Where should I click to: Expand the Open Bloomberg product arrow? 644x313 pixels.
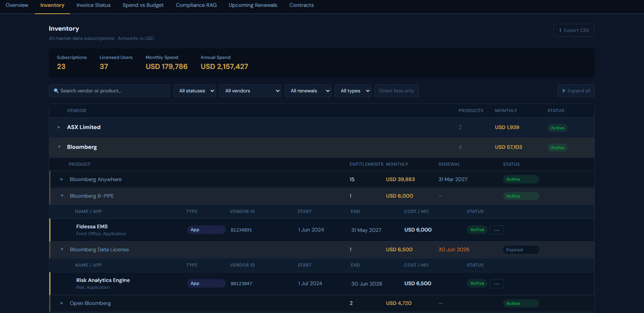point(62,303)
